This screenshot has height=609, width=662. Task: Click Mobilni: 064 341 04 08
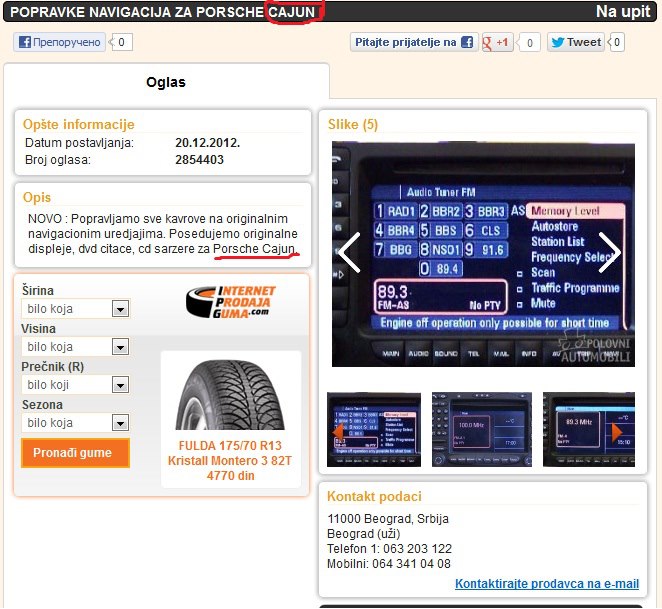pyautogui.click(x=388, y=564)
